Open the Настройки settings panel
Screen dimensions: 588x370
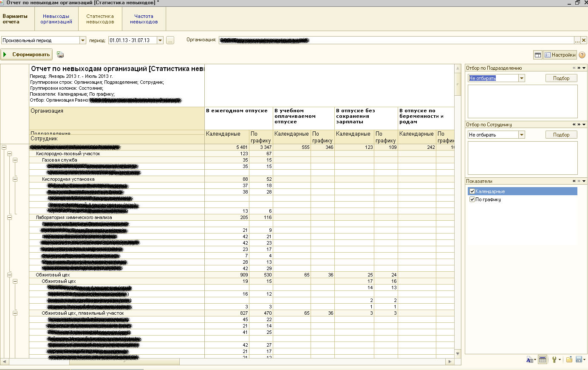click(x=560, y=55)
